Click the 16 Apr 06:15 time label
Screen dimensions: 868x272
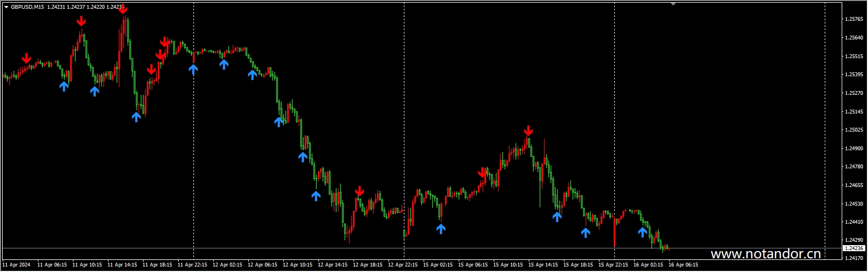coord(683,265)
